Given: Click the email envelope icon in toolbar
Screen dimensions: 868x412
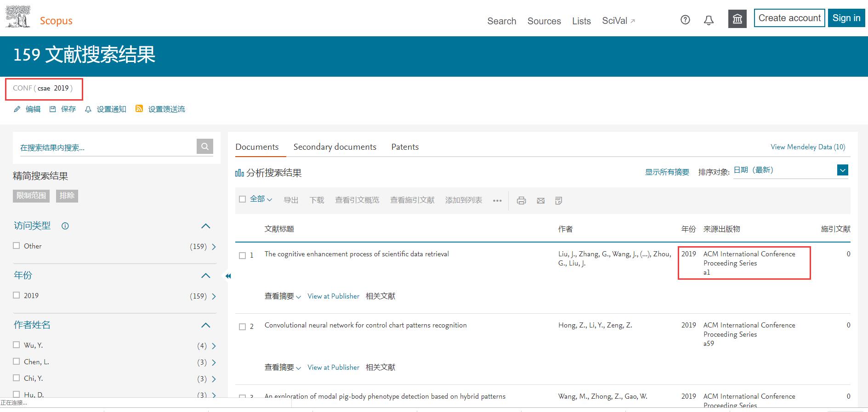Looking at the screenshot, I should coord(540,201).
